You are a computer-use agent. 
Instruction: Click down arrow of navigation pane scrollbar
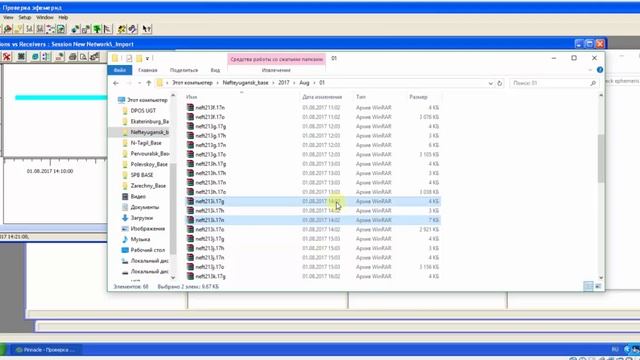click(173, 278)
